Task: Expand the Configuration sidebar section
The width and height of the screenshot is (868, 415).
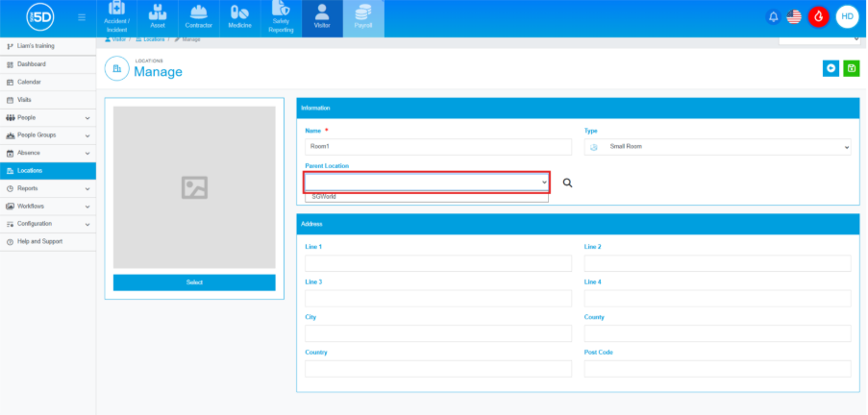Action: (x=48, y=224)
